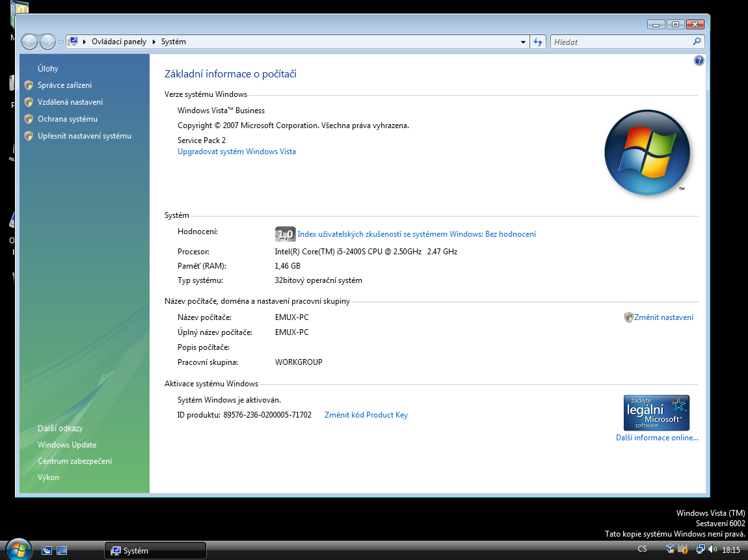Click the legální Microsoft software badge
Viewport: 748px width, 560px height.
pyautogui.click(x=656, y=412)
